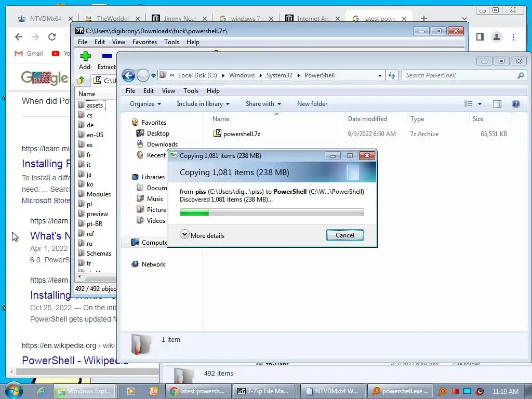Click Local Disk (C:) breadcrumb

197,75
